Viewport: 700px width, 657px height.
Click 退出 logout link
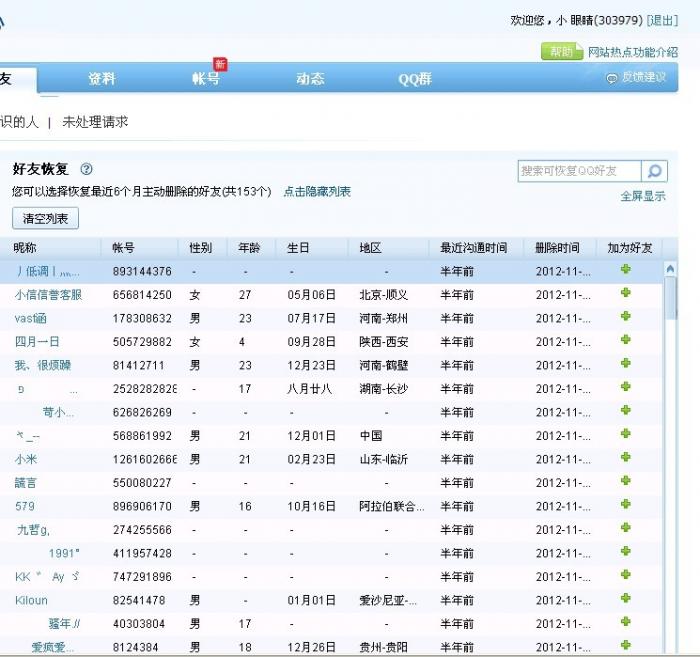[x=662, y=20]
